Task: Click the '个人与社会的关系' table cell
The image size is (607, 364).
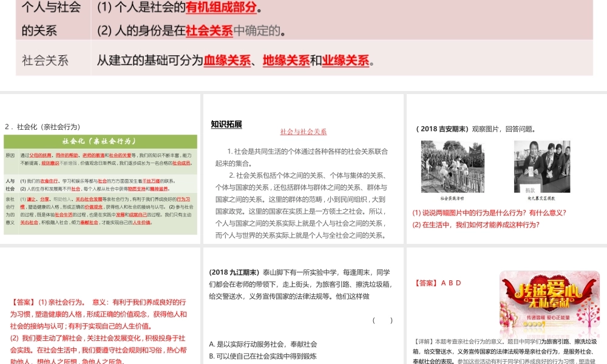Action: pyautogui.click(x=53, y=19)
